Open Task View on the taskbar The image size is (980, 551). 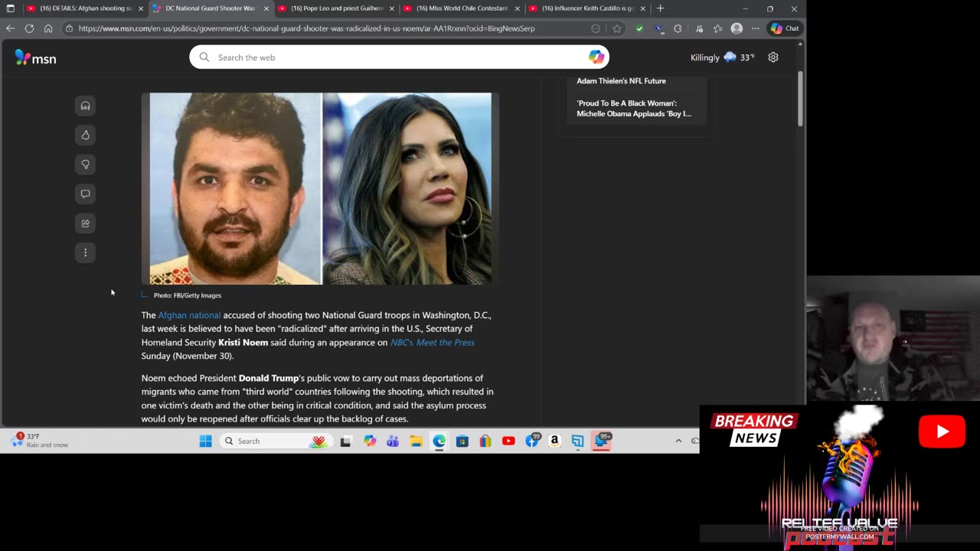click(x=346, y=441)
